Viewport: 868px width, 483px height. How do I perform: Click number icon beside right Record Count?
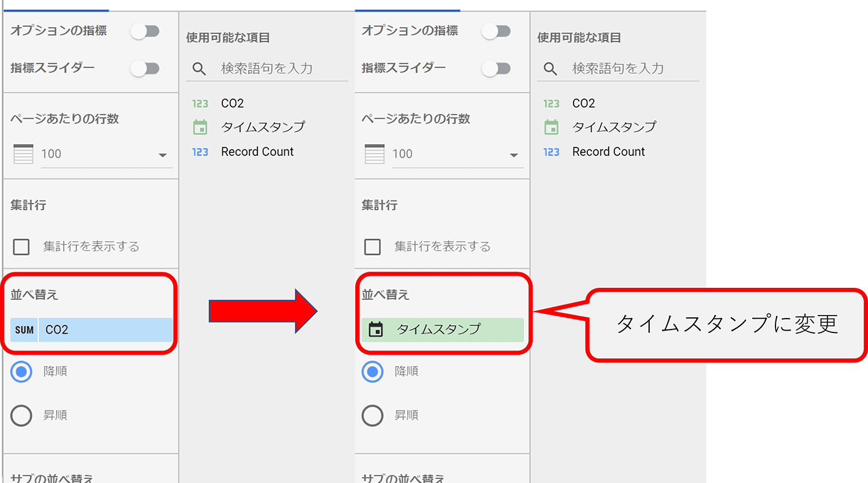click(551, 152)
